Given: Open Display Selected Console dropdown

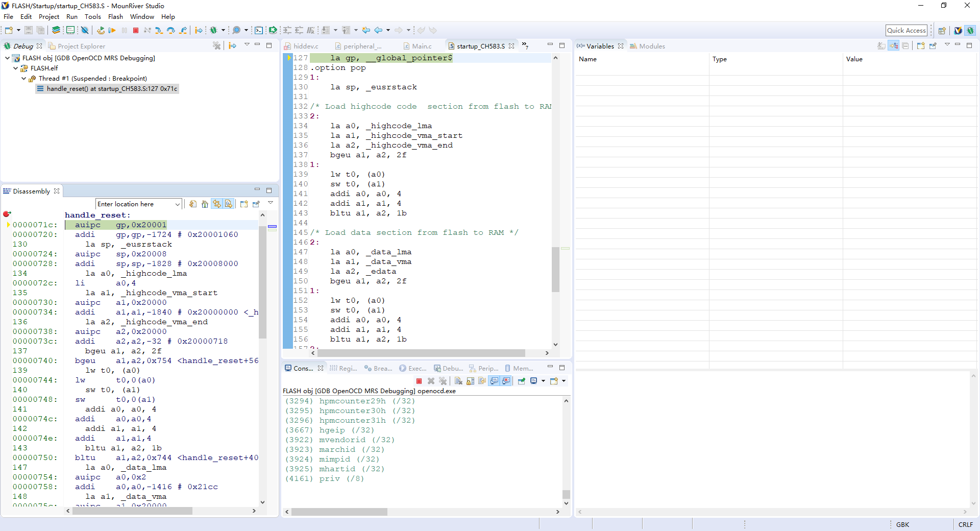Looking at the screenshot, I should [543, 381].
